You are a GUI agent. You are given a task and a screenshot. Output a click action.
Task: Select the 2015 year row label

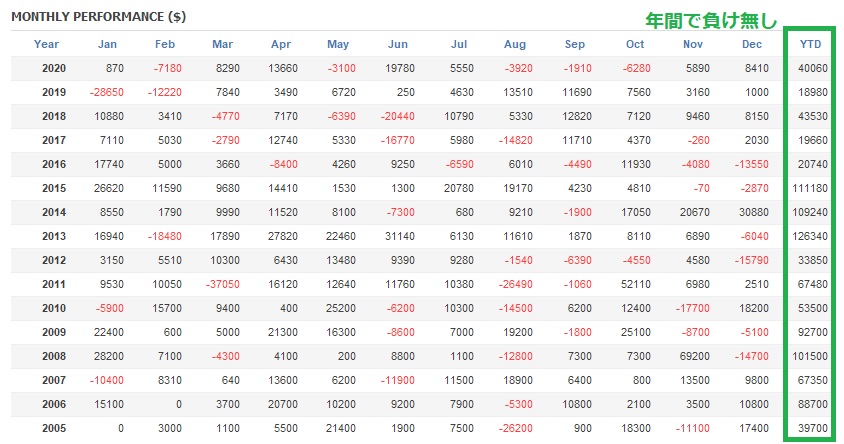point(54,188)
